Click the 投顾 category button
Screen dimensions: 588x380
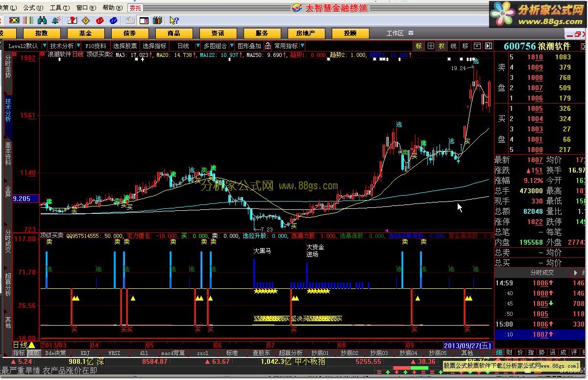(x=350, y=33)
